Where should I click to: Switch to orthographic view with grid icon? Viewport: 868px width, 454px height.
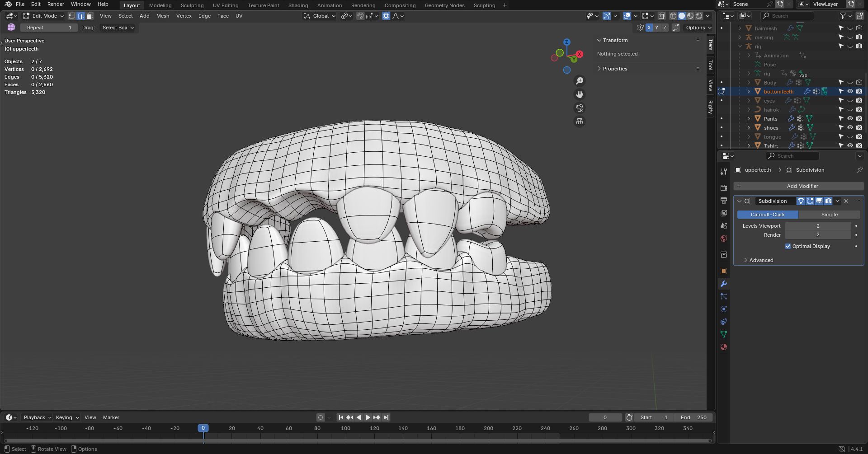tap(580, 122)
